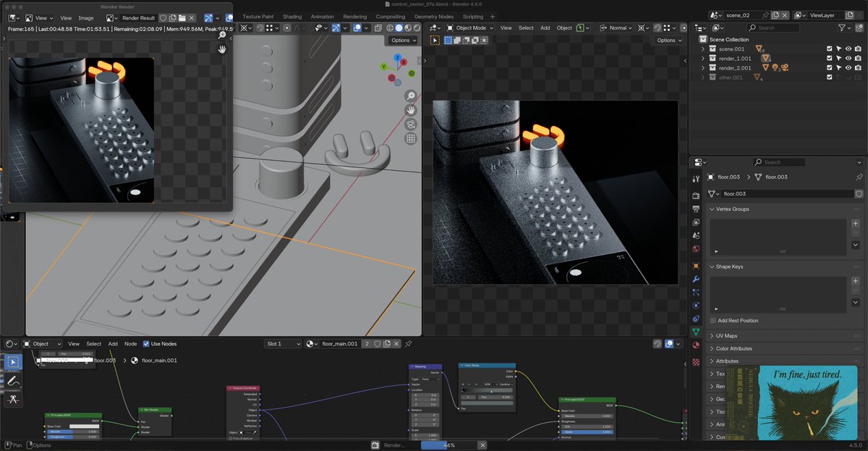Select the Annotate tool in node editor
Viewport: 868px width, 451px height.
[13, 380]
